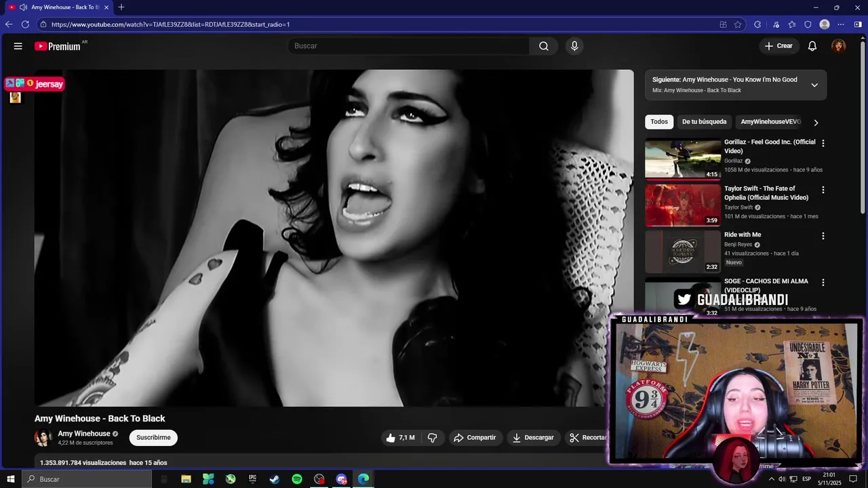868x488 pixels.
Task: Open the YouTube hamburger guide menu
Action: coord(18,46)
